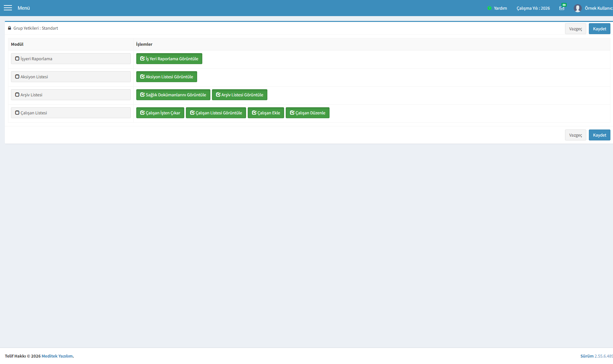Uncheck Çalışan Ekle permission

(x=266, y=113)
